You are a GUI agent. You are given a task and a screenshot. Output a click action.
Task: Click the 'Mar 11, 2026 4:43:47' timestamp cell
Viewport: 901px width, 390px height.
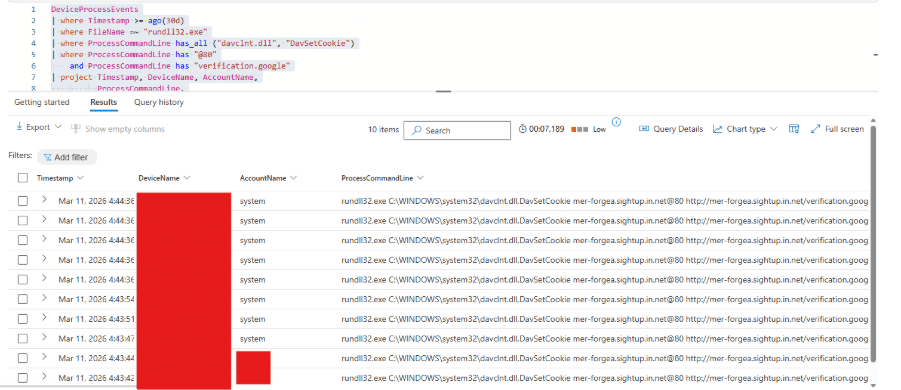[97, 339]
